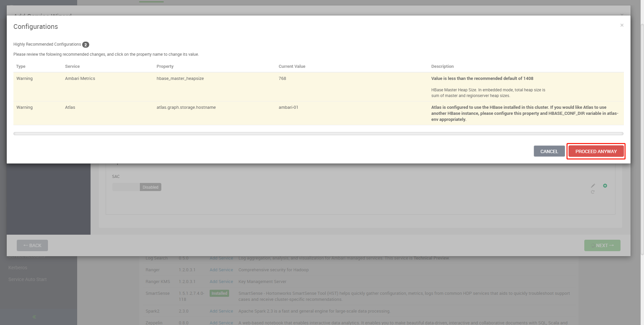
Task: Click the horizontal scrollbar in the Configurations dialog
Action: [x=318, y=134]
